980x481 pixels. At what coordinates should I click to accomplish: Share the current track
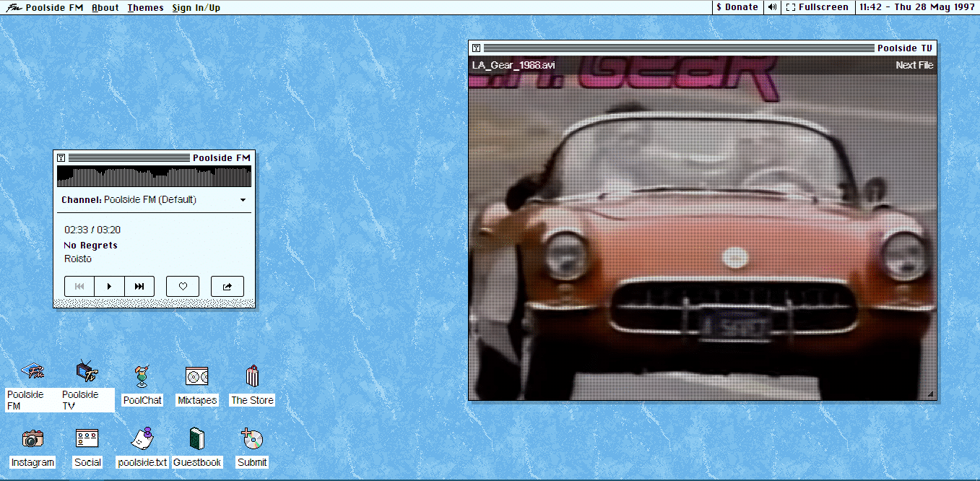[x=227, y=286]
